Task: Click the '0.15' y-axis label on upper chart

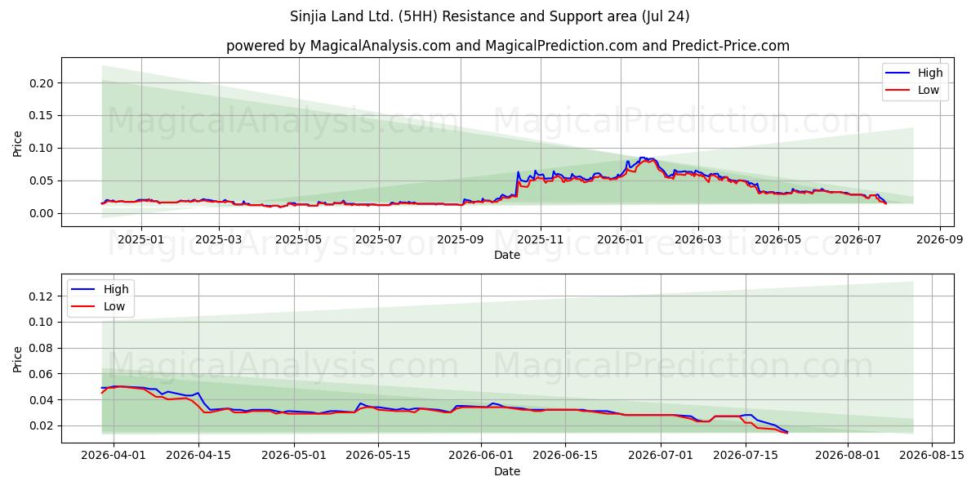Action: (x=42, y=115)
